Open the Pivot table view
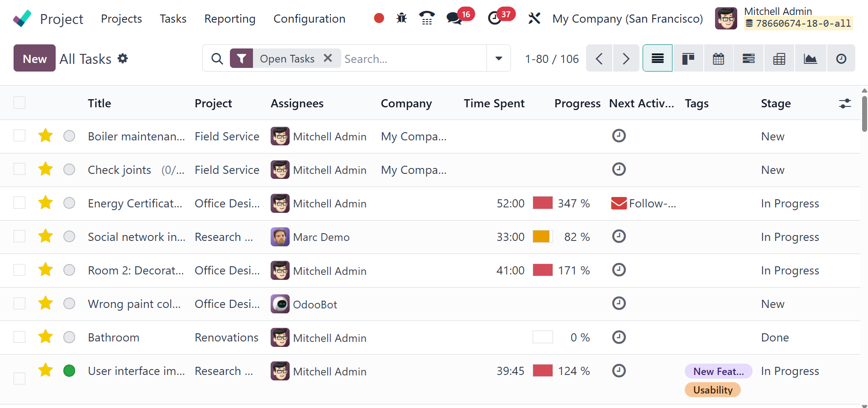Screen dimensions: 868x408 [x=779, y=58]
